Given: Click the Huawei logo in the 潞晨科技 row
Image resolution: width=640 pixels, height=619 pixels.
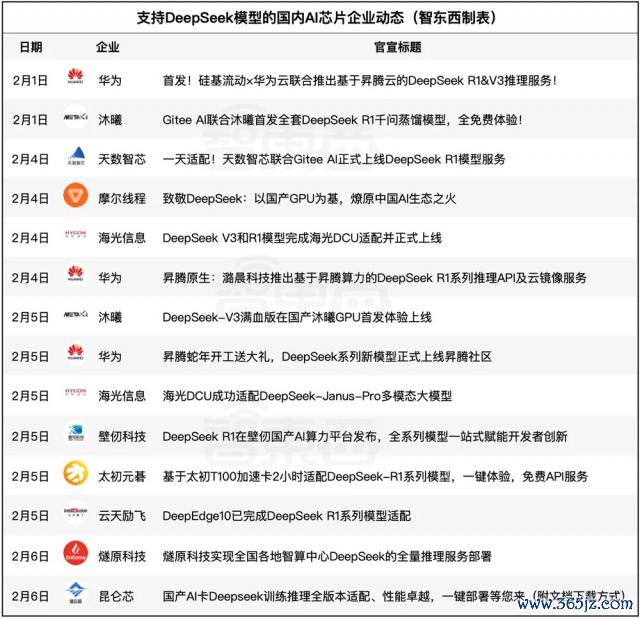Looking at the screenshot, I should tap(76, 274).
